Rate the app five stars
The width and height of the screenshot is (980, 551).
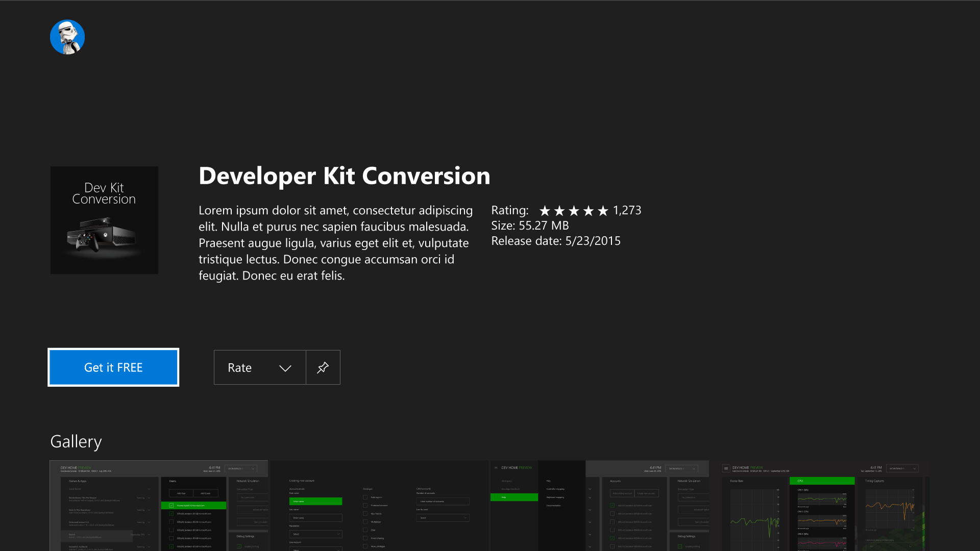(x=604, y=210)
